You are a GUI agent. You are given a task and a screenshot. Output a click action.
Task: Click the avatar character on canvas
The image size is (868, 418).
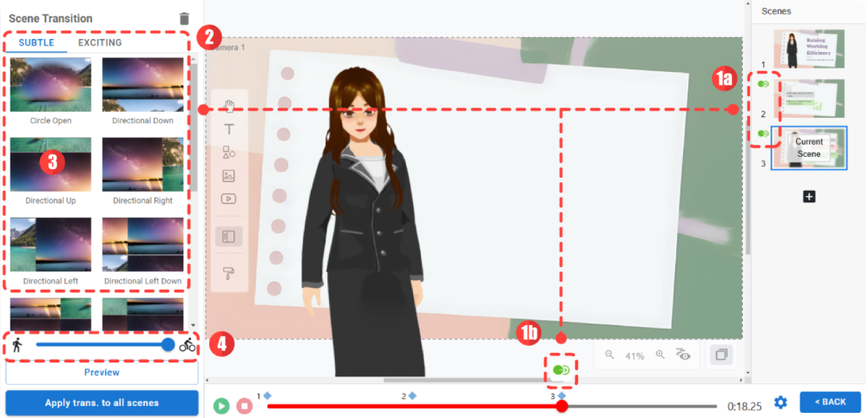pos(362,221)
